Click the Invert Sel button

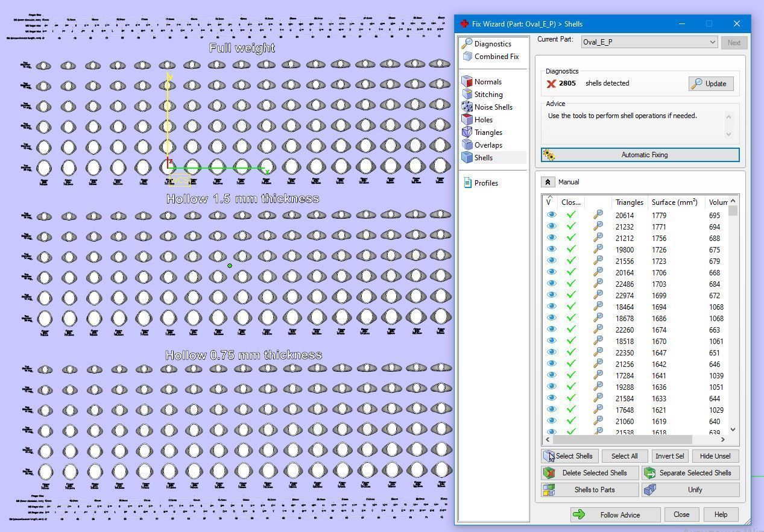669,456
